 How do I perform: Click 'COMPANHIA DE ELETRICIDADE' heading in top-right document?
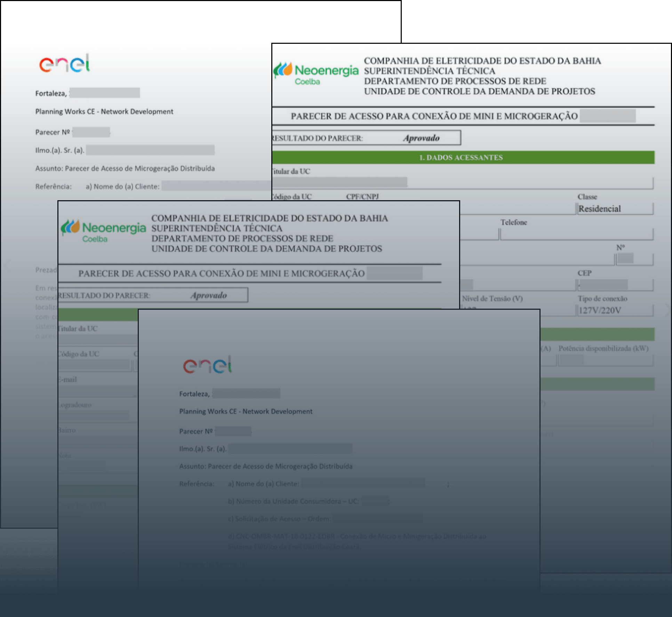(482, 61)
